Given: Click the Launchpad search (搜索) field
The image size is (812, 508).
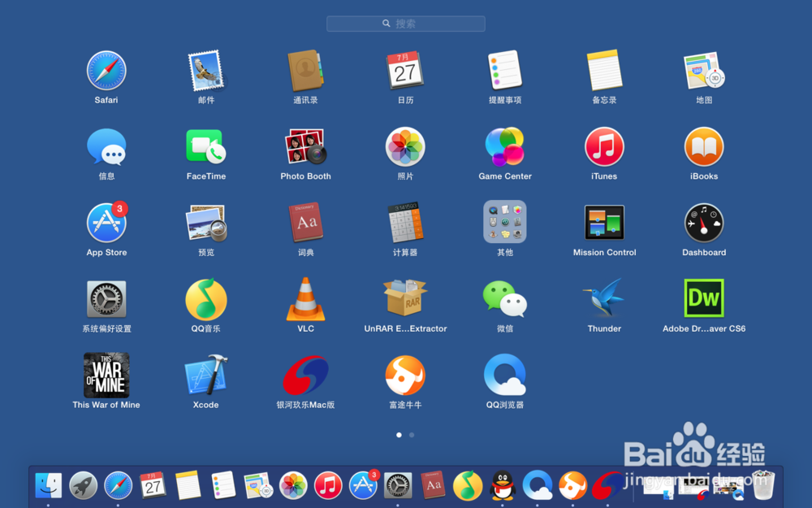Looking at the screenshot, I should click(405, 24).
